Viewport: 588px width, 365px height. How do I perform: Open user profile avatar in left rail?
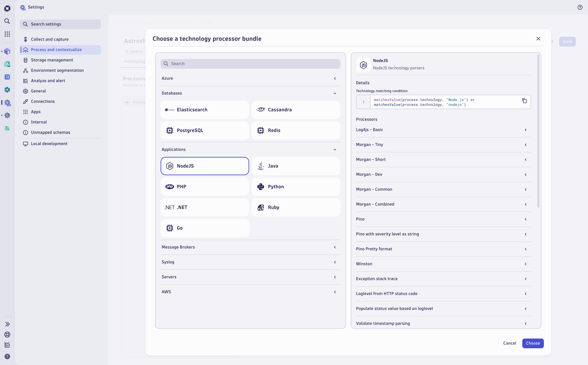pyautogui.click(x=7, y=356)
